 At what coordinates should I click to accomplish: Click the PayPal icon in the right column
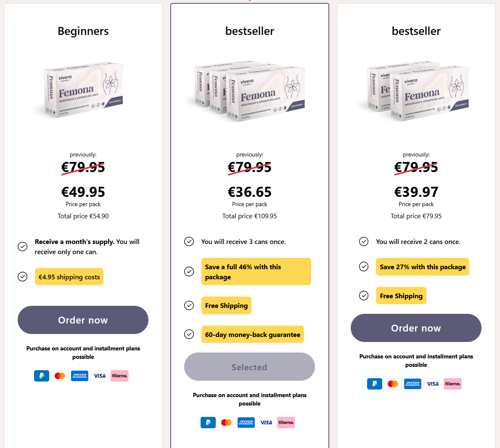click(374, 384)
